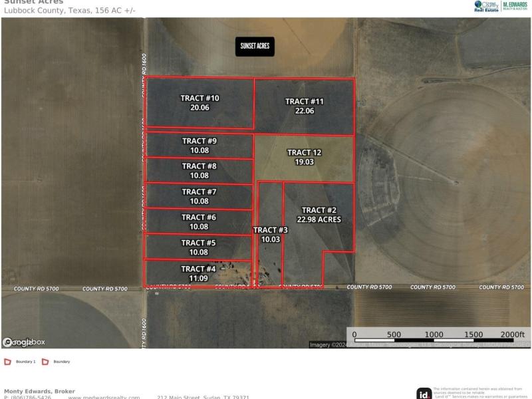Select Tract #11 parcel label

(304, 106)
